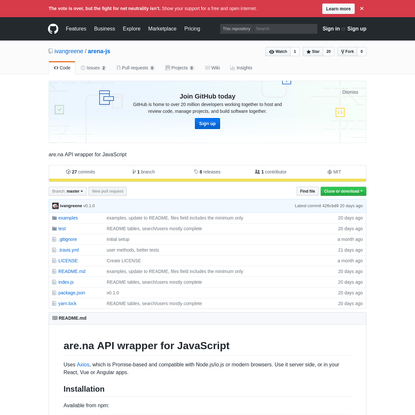Open the index.js file

(x=66, y=282)
